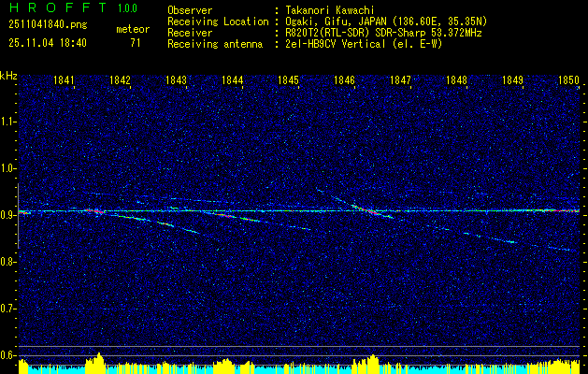The width and height of the screenshot is (588, 374).
Task: Click the 'Receiver' field label
Action: [190, 33]
